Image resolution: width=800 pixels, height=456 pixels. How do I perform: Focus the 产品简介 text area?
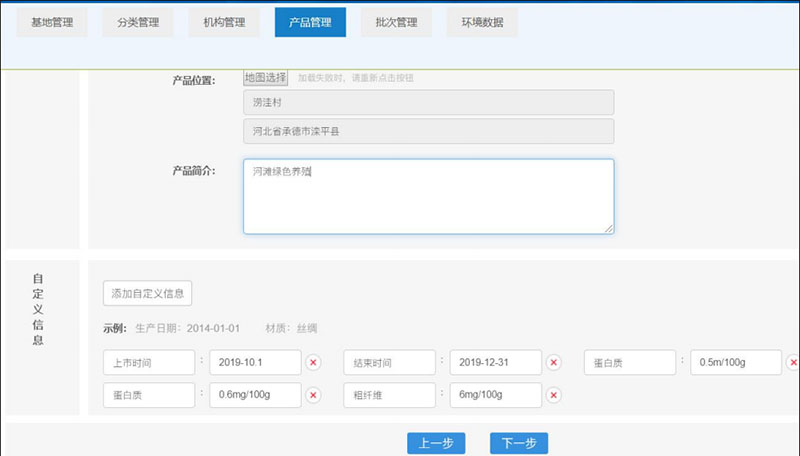pos(428,196)
